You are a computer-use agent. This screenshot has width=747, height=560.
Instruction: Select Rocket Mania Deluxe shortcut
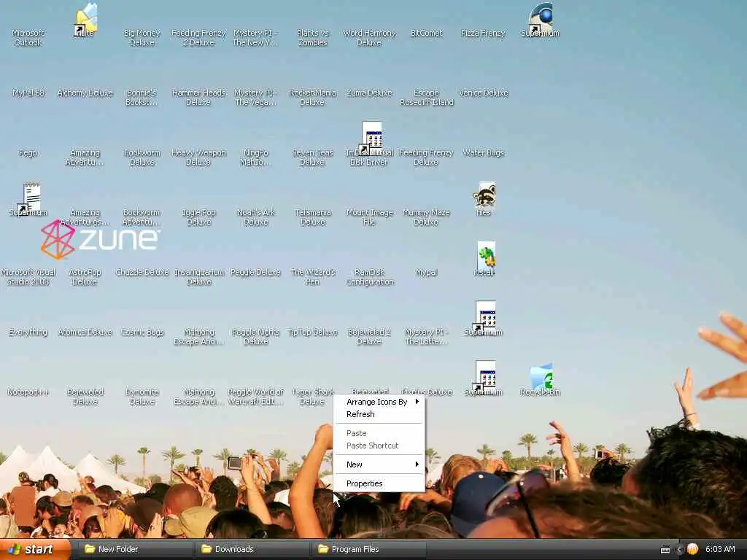[x=312, y=97]
